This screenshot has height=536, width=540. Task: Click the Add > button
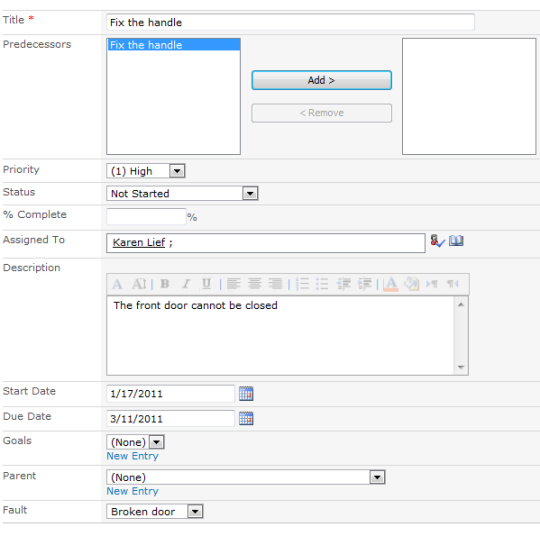click(x=322, y=80)
